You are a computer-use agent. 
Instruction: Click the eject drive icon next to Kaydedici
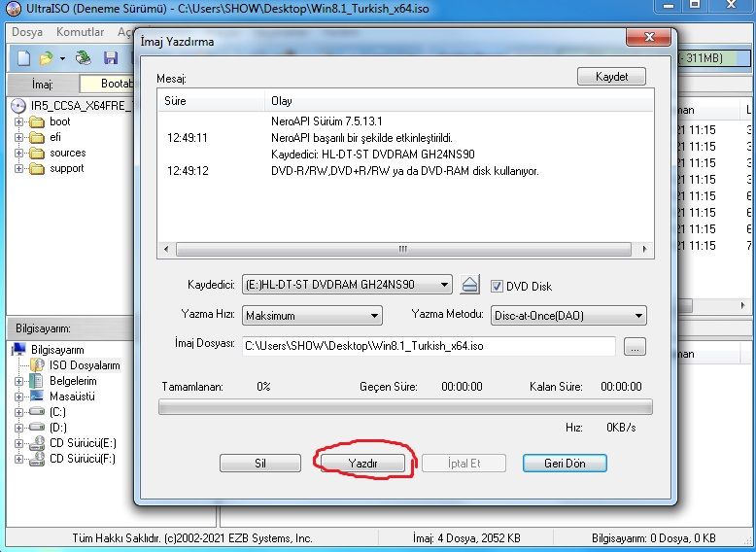pos(469,285)
